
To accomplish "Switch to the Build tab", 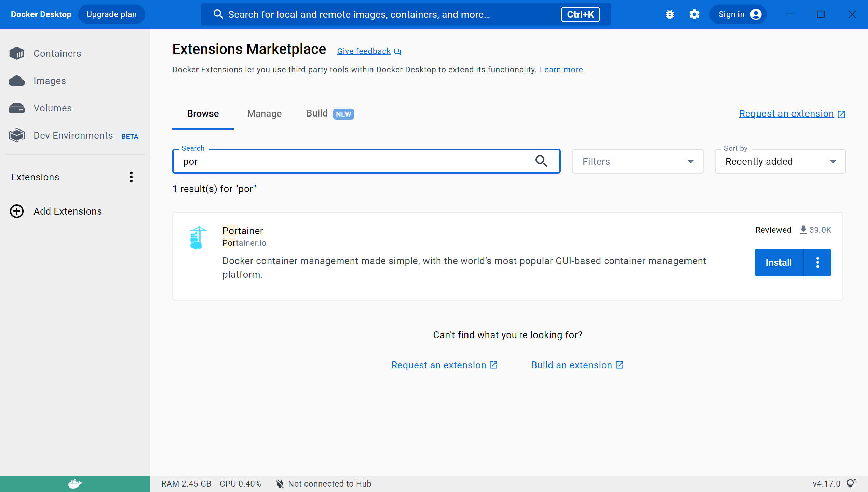I will tap(317, 113).
